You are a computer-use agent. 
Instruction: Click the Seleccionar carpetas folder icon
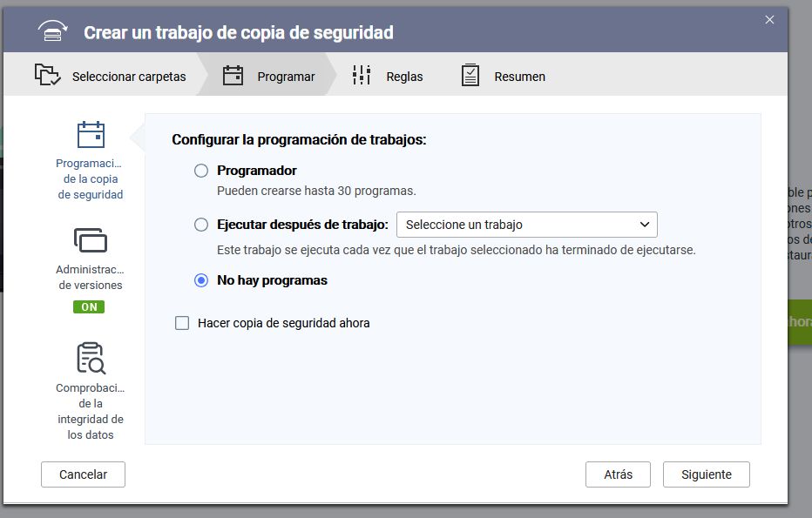[x=48, y=76]
